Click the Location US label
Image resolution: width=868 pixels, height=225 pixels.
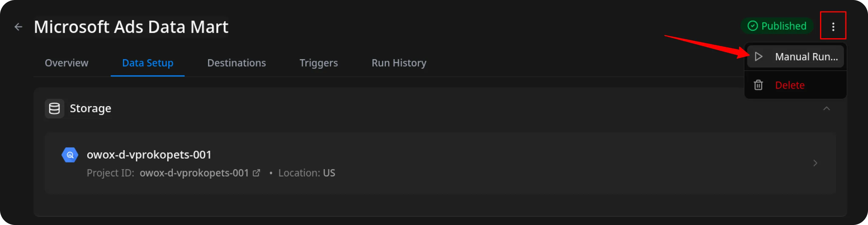pos(307,173)
